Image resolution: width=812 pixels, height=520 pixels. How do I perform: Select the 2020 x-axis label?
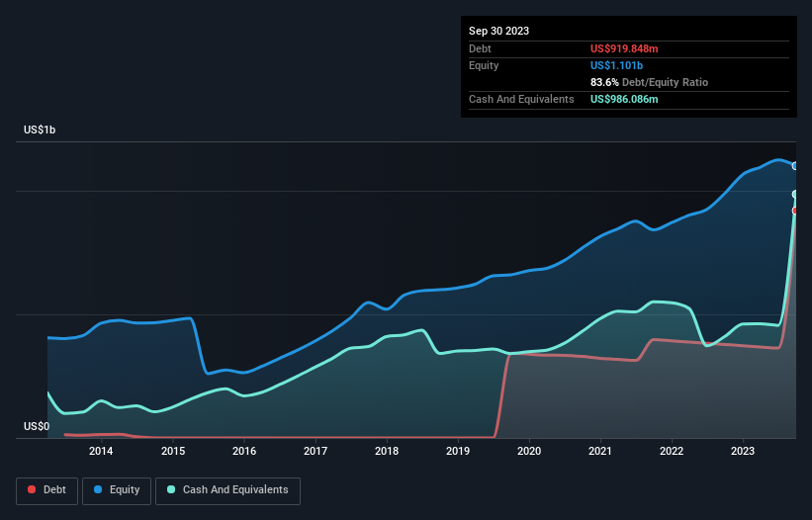click(x=529, y=451)
